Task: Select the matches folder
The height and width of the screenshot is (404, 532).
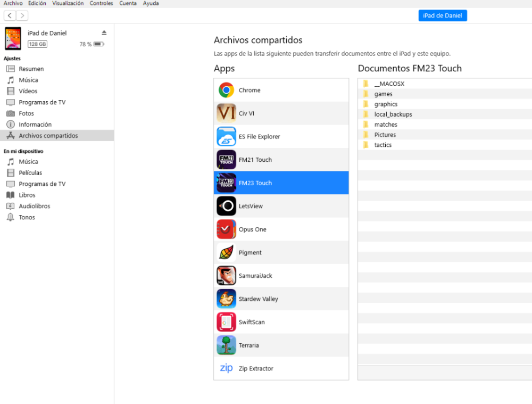Action: click(445, 124)
